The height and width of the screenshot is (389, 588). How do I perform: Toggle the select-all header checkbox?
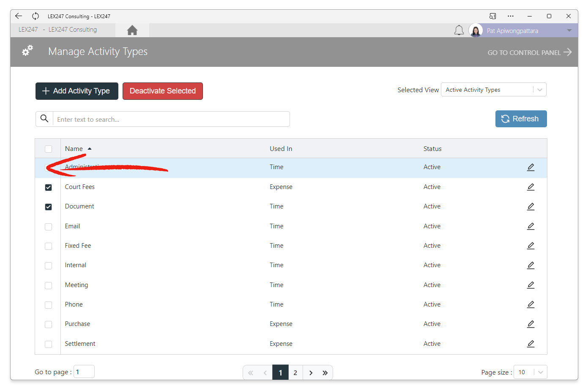(x=48, y=149)
